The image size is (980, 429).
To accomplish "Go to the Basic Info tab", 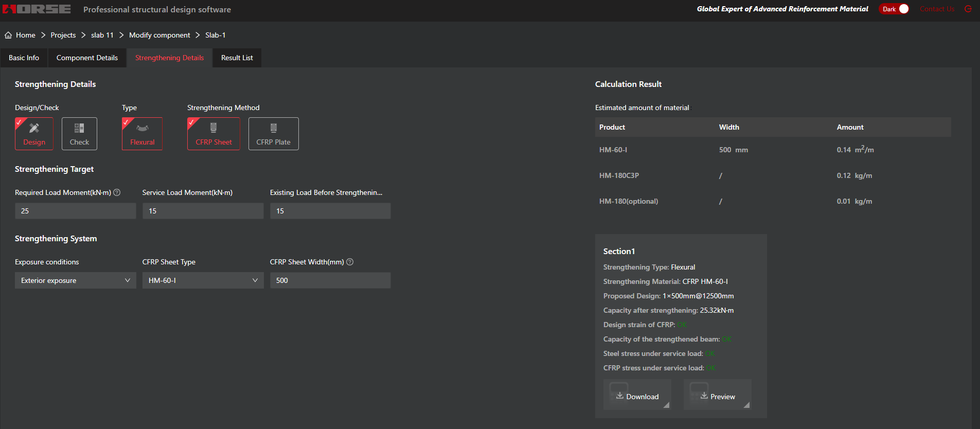I will pyautogui.click(x=24, y=58).
